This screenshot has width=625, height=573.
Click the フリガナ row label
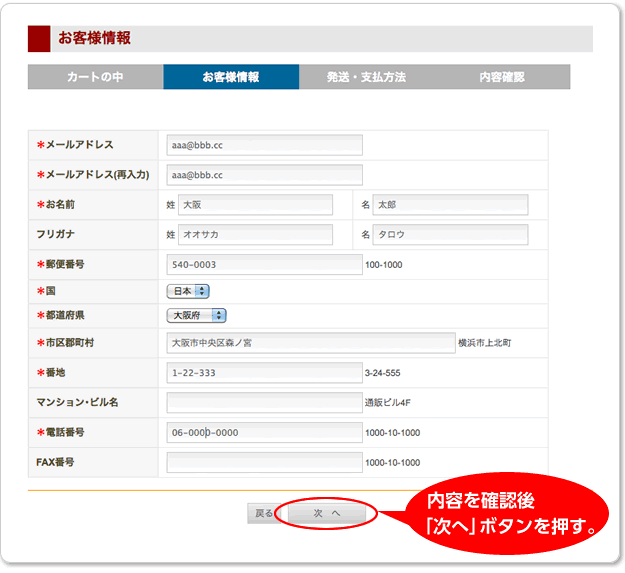tap(55, 234)
